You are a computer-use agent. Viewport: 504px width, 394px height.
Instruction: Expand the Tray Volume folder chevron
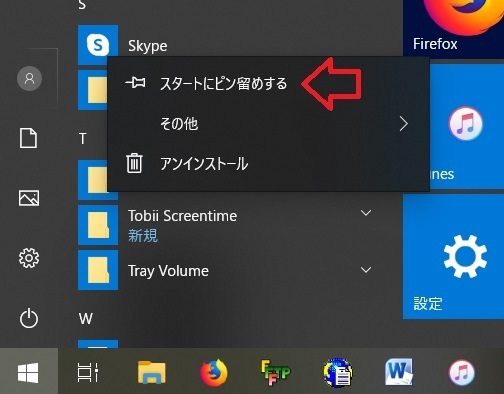366,270
